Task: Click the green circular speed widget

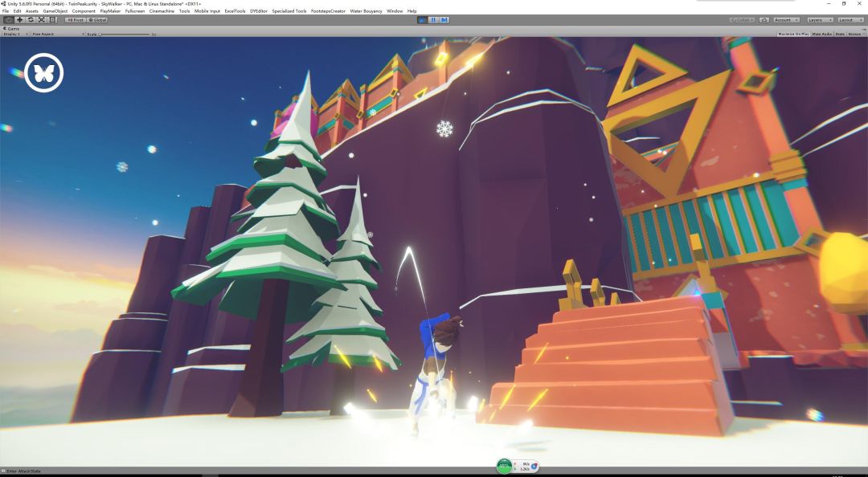Action: tap(504, 467)
